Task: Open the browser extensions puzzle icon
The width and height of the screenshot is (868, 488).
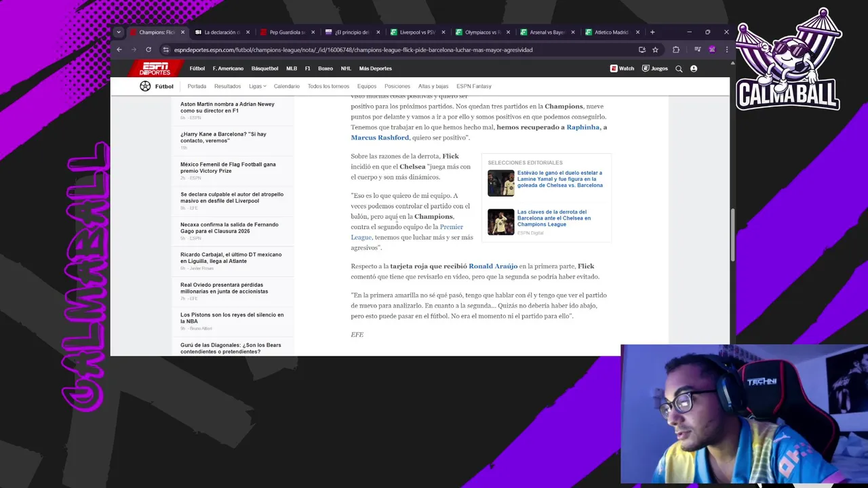Action: [676, 49]
